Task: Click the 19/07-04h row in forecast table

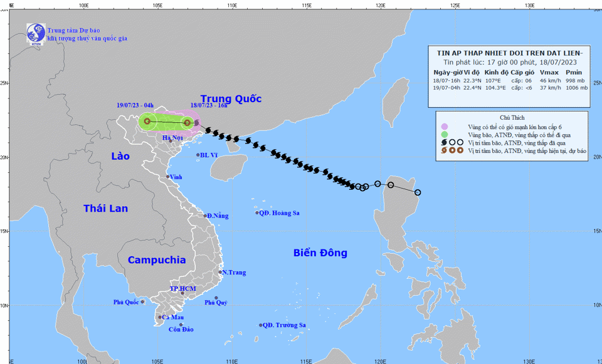Action: point(510,88)
